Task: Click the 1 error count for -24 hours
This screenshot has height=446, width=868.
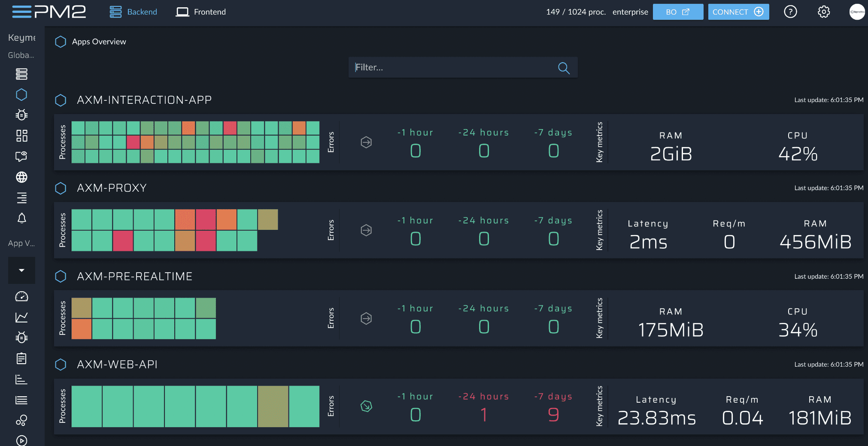Action: (484, 415)
